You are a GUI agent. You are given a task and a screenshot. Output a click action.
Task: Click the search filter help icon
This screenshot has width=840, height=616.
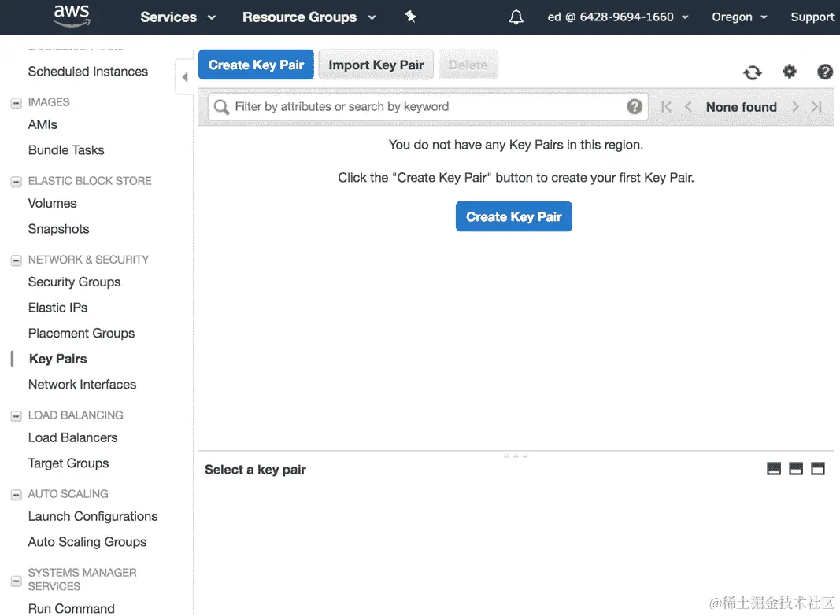tap(635, 106)
